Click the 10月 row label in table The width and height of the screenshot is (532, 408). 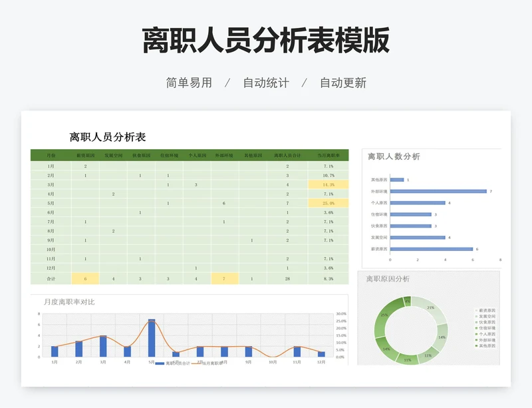click(x=51, y=250)
